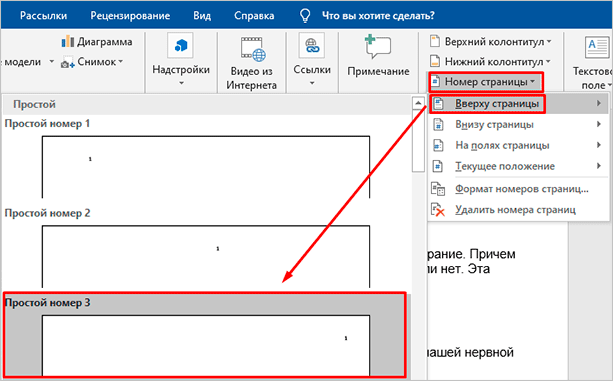Click the Видео из Интернета icon
The width and height of the screenshot is (613, 381).
[x=253, y=49]
